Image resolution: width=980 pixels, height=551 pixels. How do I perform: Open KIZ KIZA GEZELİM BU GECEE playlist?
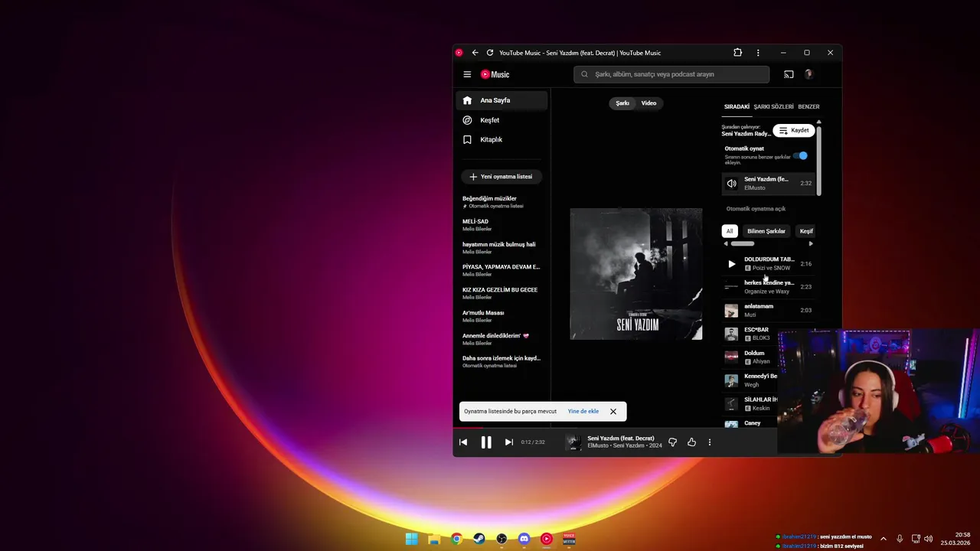point(502,293)
